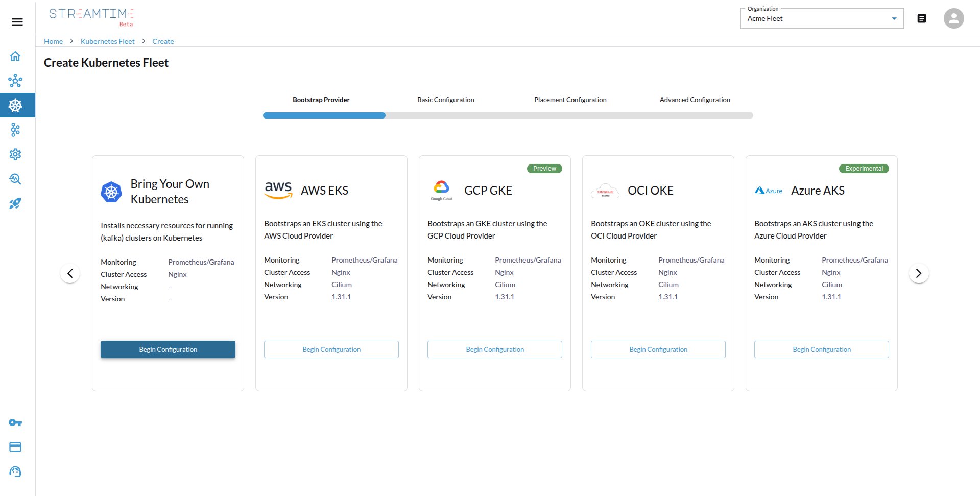
Task: Open the hamburger navigation menu
Action: tap(17, 22)
